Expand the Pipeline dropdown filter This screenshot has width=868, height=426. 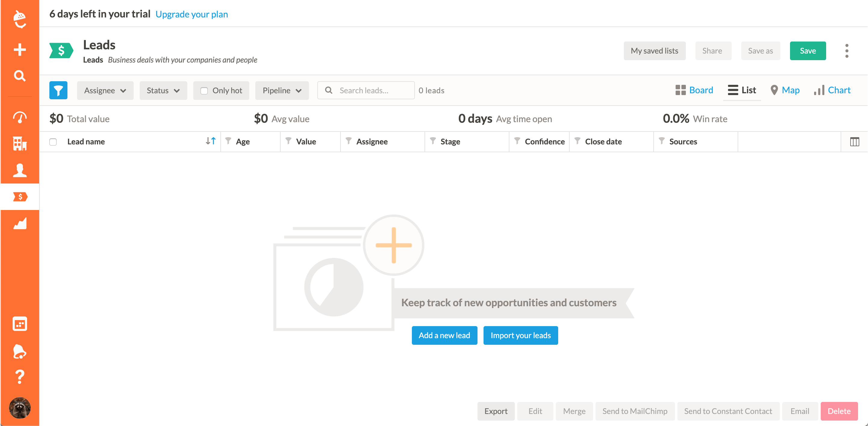282,90
